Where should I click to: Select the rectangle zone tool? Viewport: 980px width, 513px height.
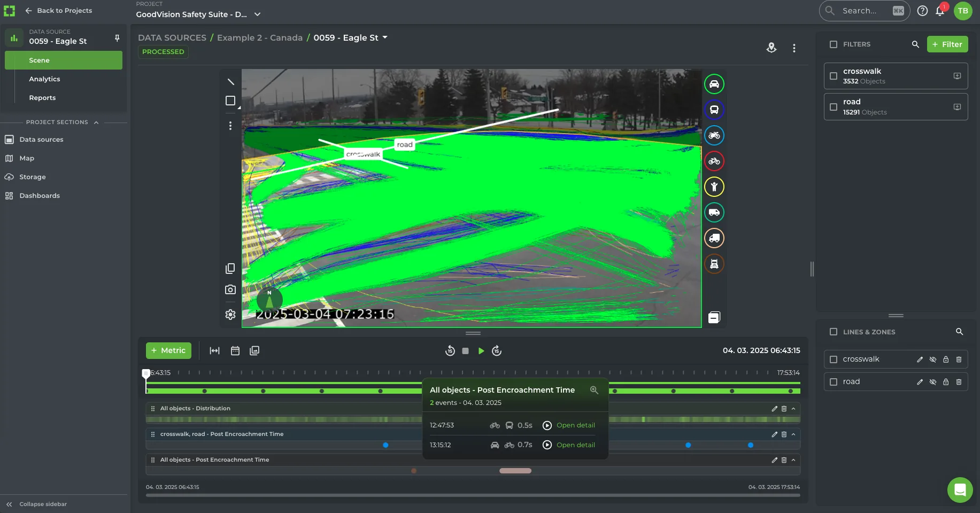pos(230,101)
